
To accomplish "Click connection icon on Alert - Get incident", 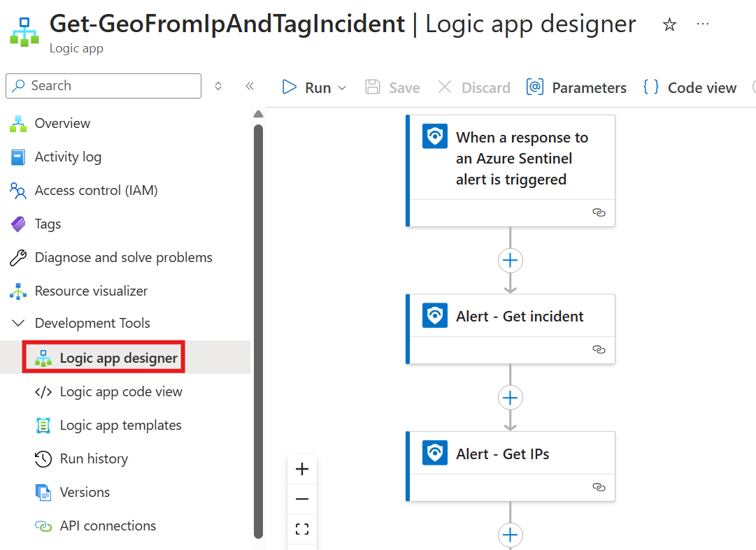I will click(599, 349).
